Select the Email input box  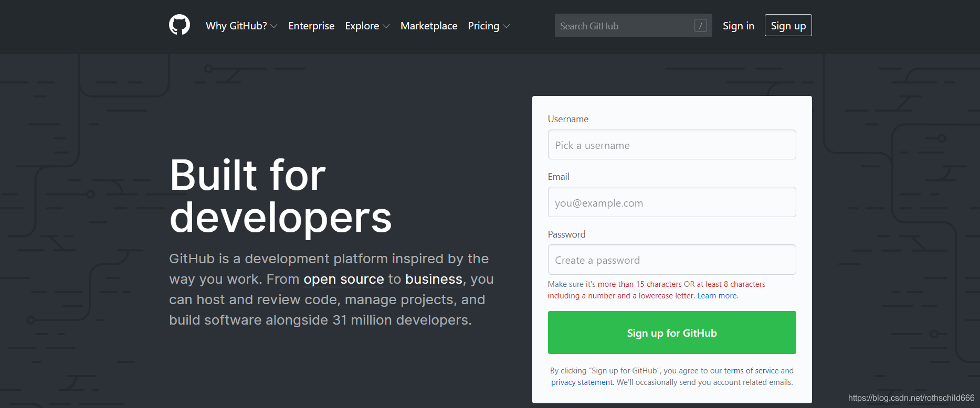click(x=671, y=202)
